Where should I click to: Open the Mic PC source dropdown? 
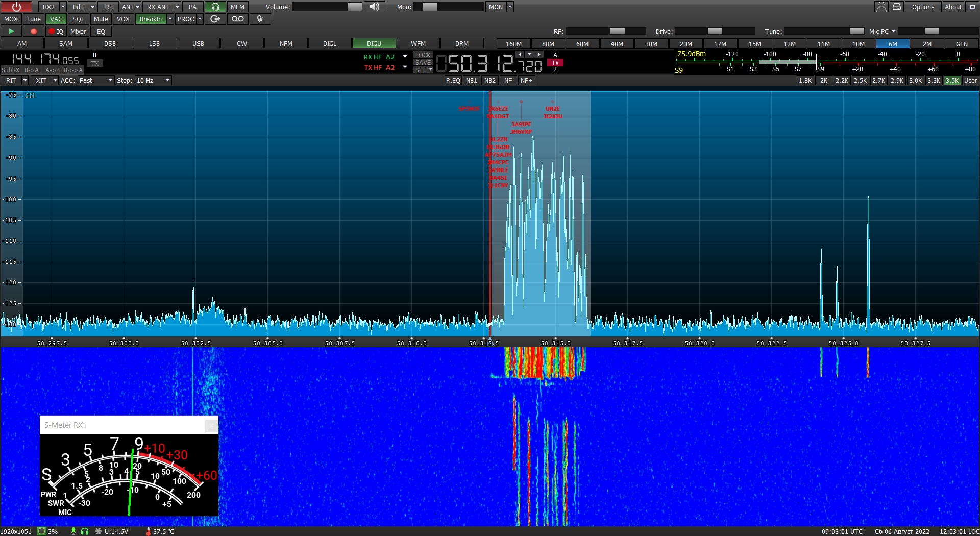pyautogui.click(x=883, y=31)
